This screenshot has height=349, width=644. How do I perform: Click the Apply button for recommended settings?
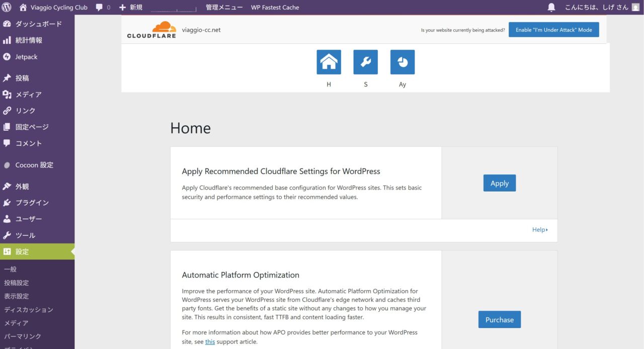click(499, 183)
